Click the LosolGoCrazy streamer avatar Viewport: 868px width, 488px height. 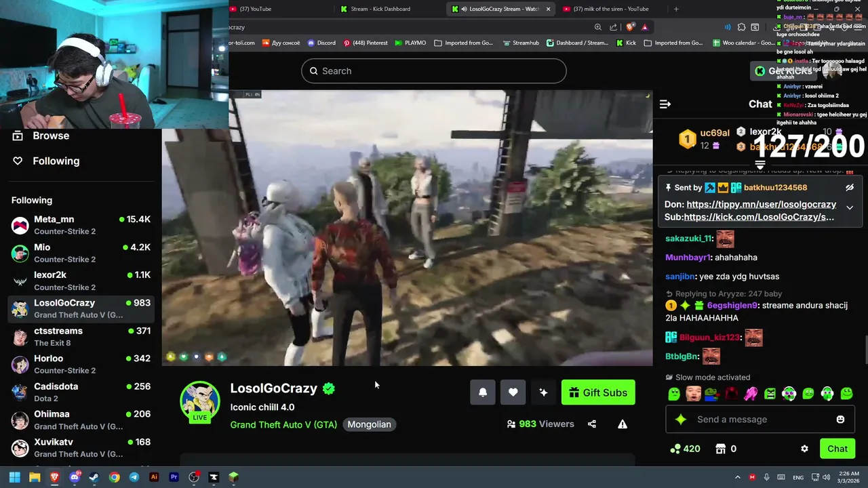[199, 401]
